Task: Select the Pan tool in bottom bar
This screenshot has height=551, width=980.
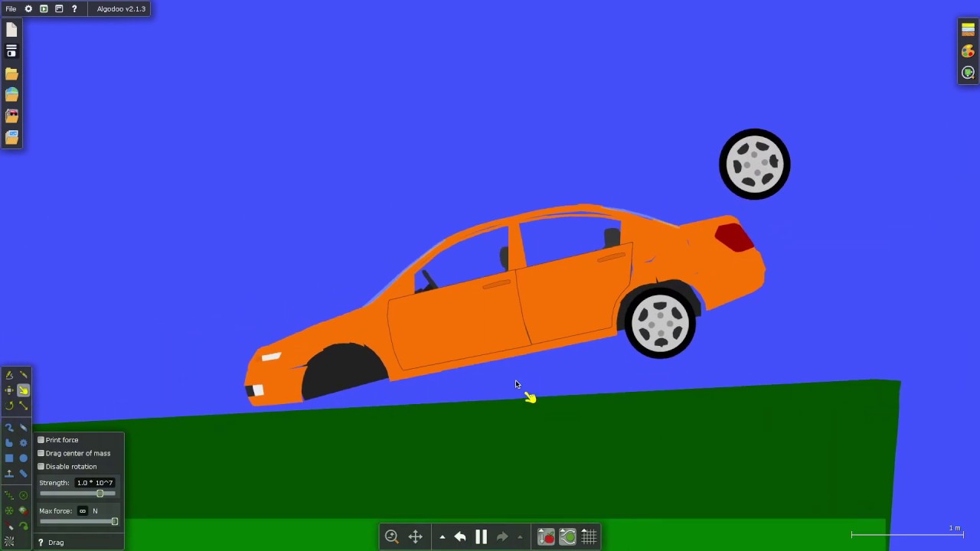Action: (x=416, y=537)
